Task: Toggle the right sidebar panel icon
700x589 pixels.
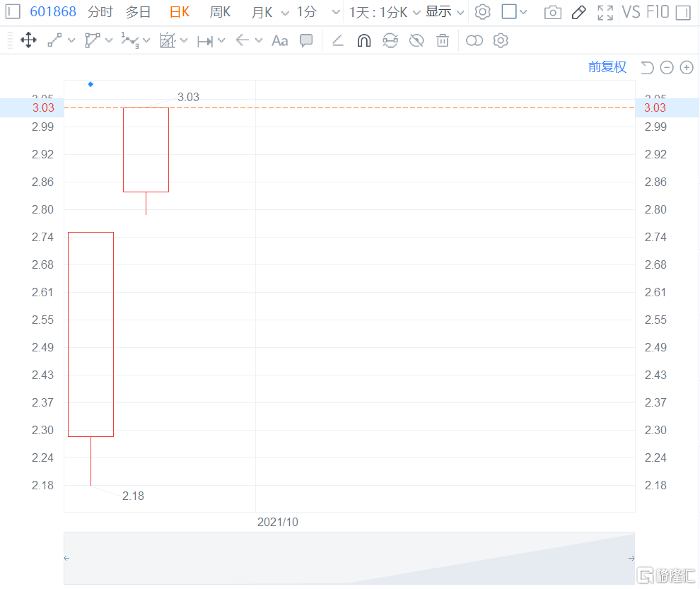Action: click(x=683, y=13)
